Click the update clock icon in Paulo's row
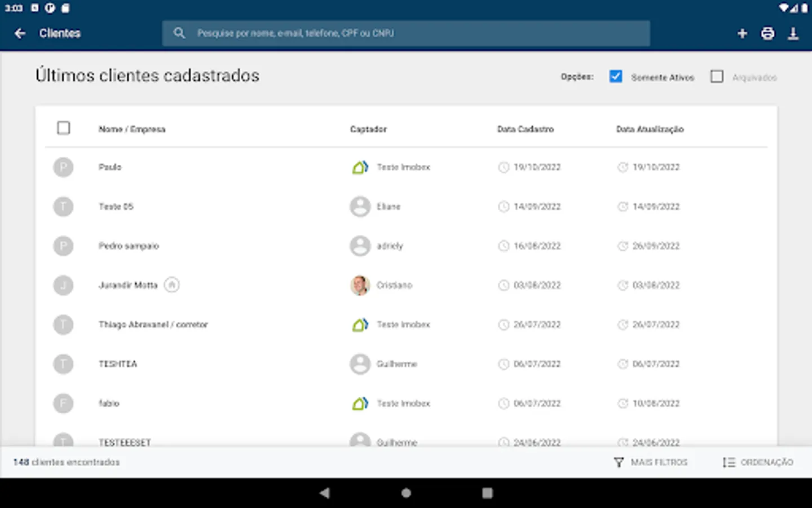Viewport: 812px width, 508px height. tap(623, 167)
